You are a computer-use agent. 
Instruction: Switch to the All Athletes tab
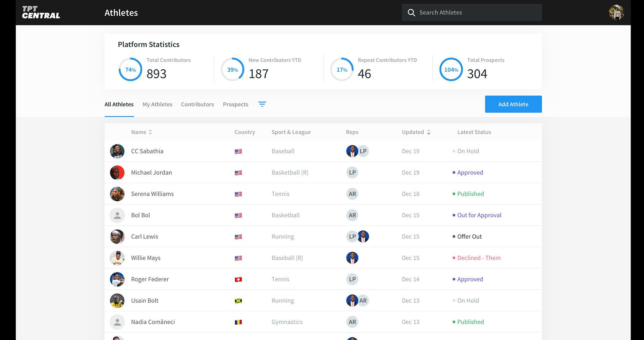(119, 104)
